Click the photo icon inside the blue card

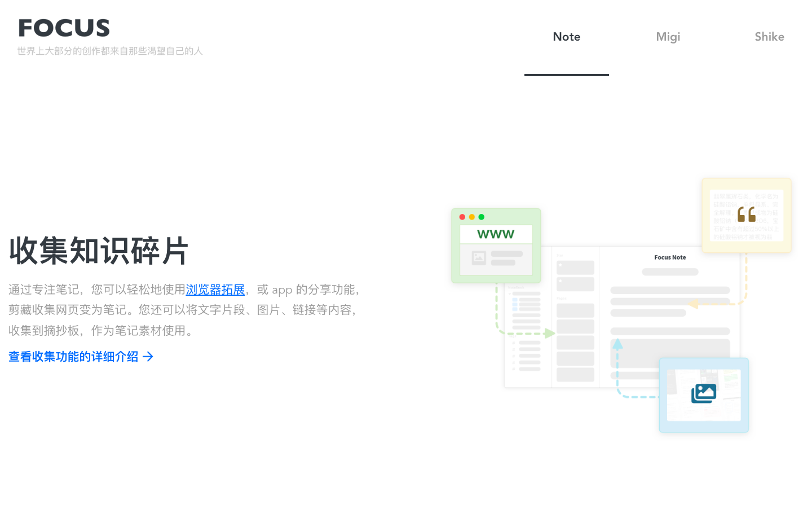(x=704, y=393)
